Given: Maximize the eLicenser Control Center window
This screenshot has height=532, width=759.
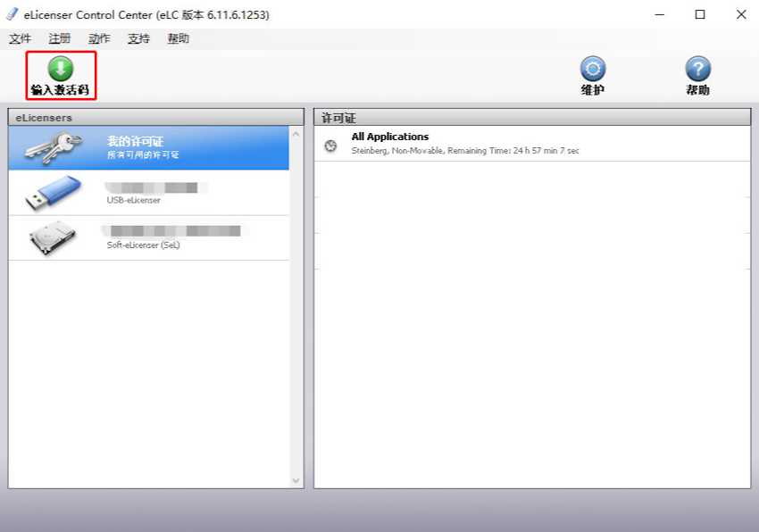Looking at the screenshot, I should point(700,14).
